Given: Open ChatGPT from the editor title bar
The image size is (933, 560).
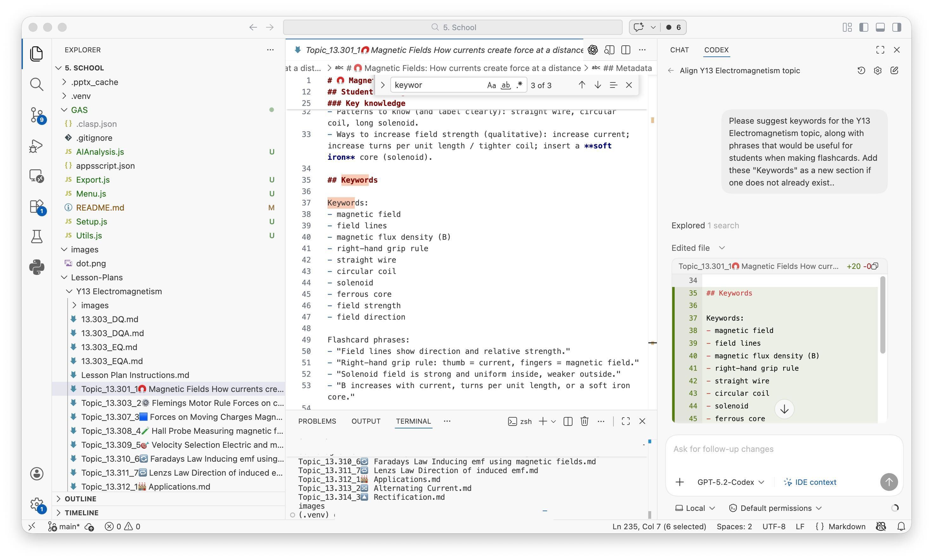Looking at the screenshot, I should click(592, 49).
